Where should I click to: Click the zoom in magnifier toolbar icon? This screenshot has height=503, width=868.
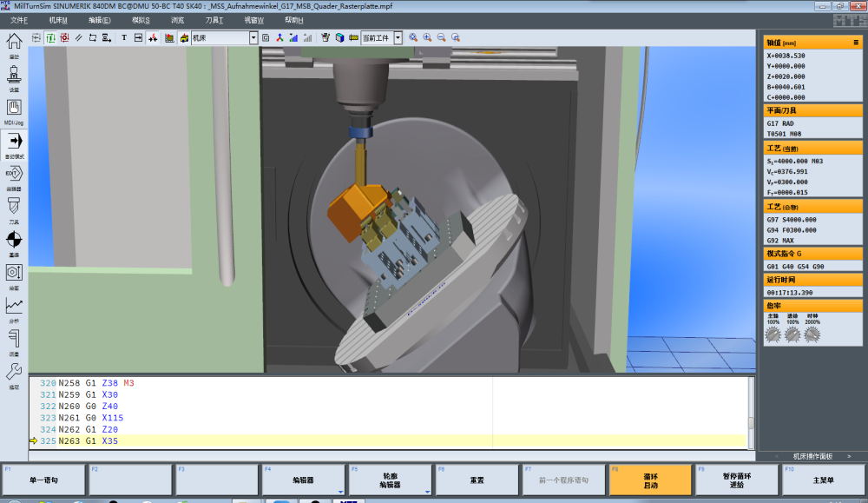click(427, 38)
